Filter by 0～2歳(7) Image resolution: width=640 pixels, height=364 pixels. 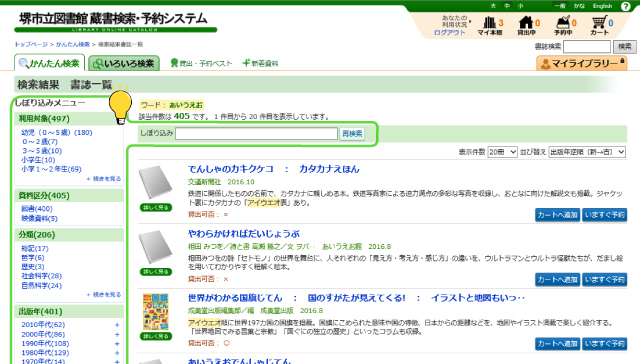coord(40,142)
